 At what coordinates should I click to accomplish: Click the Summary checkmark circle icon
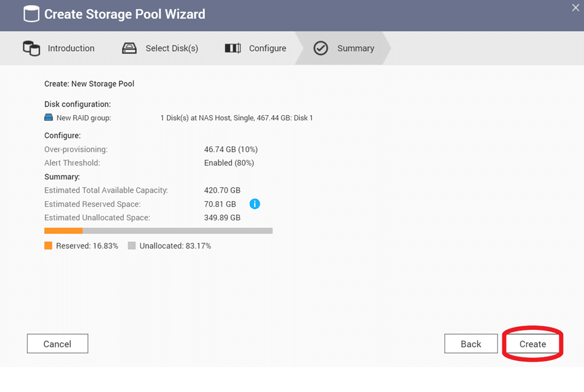click(320, 49)
